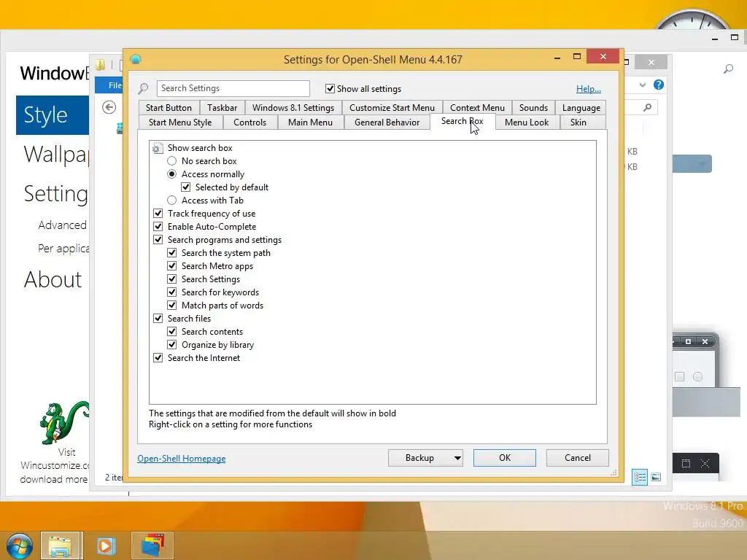This screenshot has height=560, width=747.
Task: Click the search magnifier in Explorer address area
Action: click(648, 108)
